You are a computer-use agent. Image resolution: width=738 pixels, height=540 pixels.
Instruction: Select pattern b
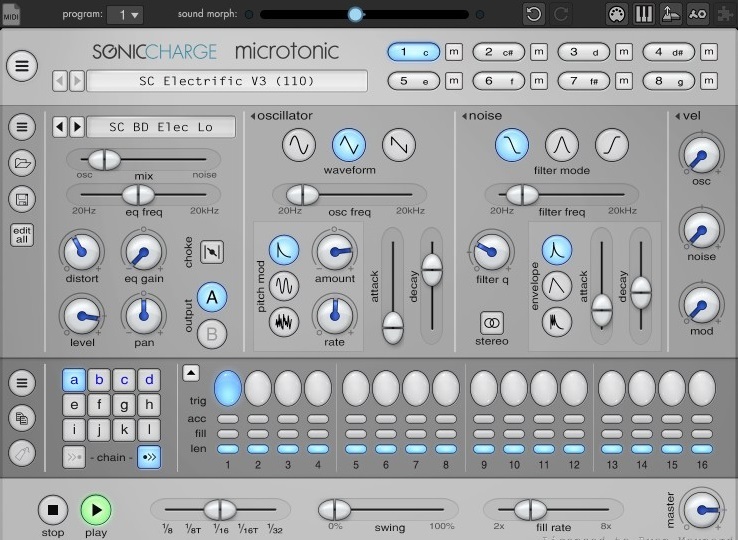[x=99, y=379]
